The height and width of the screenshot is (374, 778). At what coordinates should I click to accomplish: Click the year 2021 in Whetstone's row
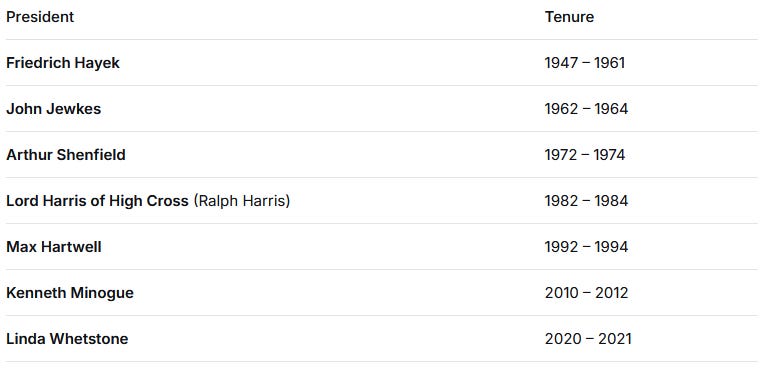[x=615, y=339]
